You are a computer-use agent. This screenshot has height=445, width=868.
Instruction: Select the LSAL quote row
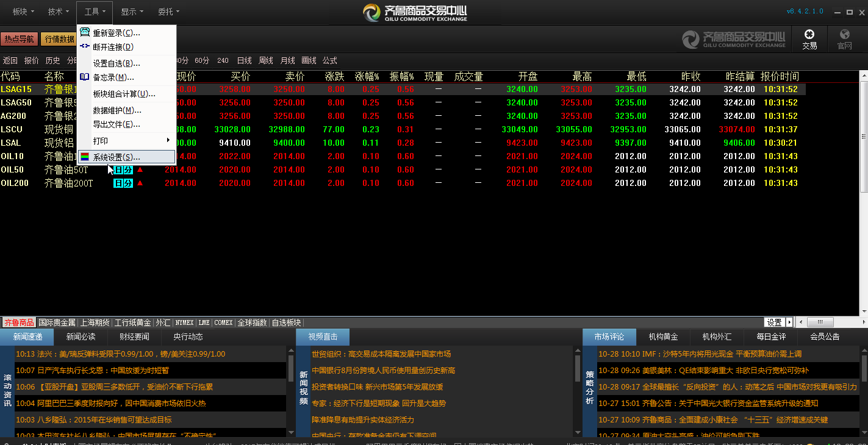(403, 143)
